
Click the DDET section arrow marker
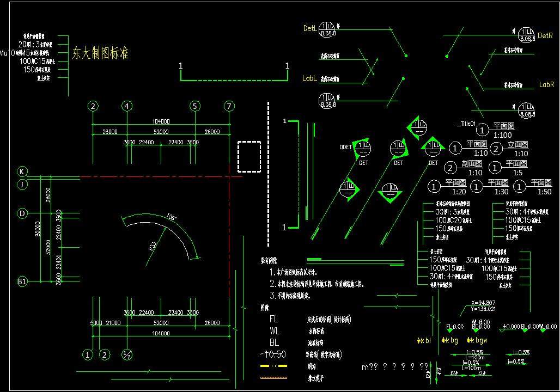click(363, 148)
